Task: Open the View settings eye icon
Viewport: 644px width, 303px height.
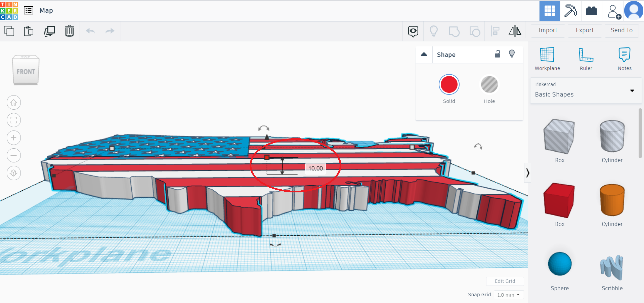Action: [413, 31]
